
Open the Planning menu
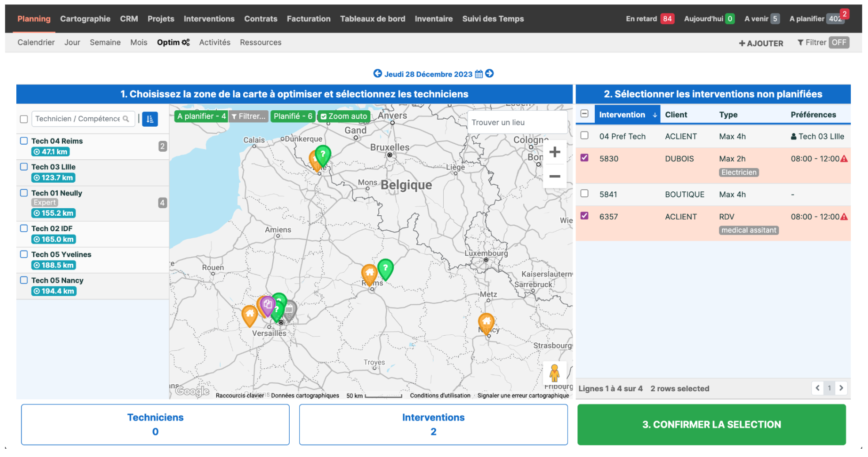34,19
